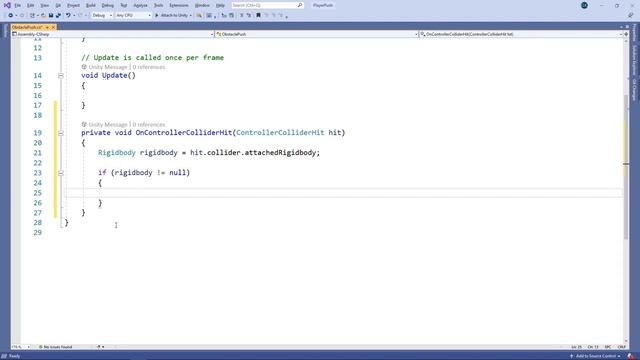Click Unity Message lens above Update
The image size is (640, 360).
(108, 67)
